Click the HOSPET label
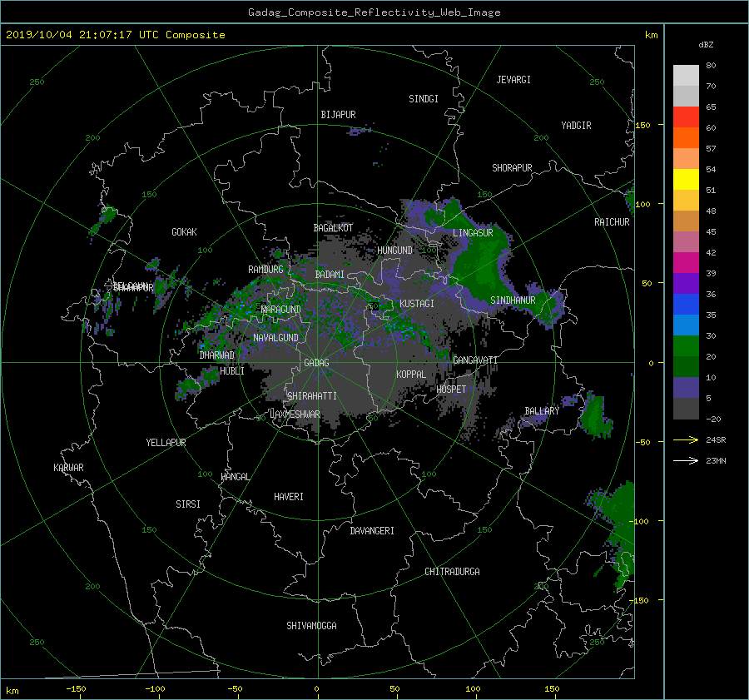This screenshot has width=749, height=700. 451,390
